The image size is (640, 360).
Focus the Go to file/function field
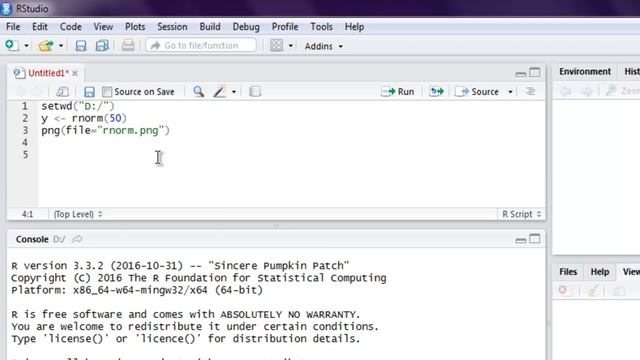coord(201,45)
